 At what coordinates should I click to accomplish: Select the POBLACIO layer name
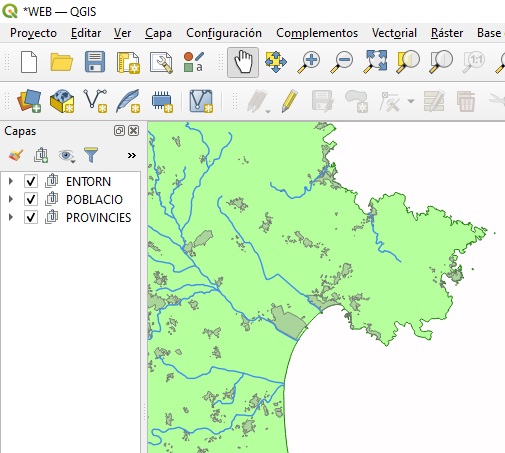click(94, 199)
